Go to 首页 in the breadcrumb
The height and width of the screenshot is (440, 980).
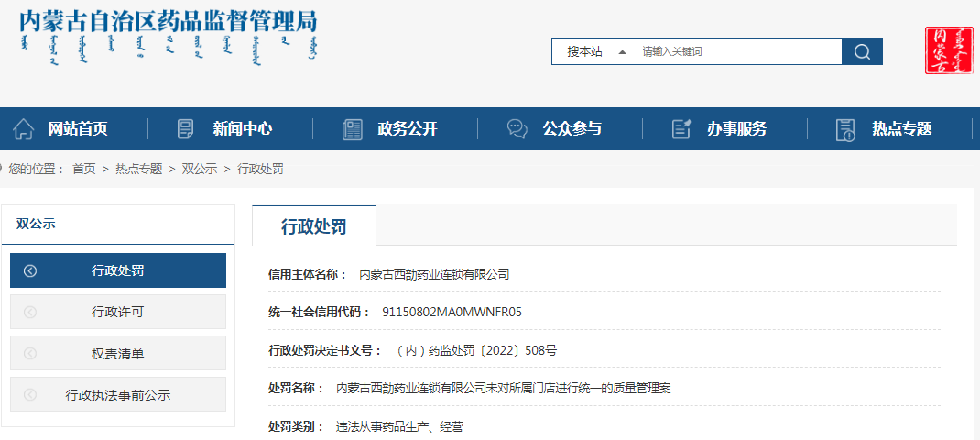[84, 169]
